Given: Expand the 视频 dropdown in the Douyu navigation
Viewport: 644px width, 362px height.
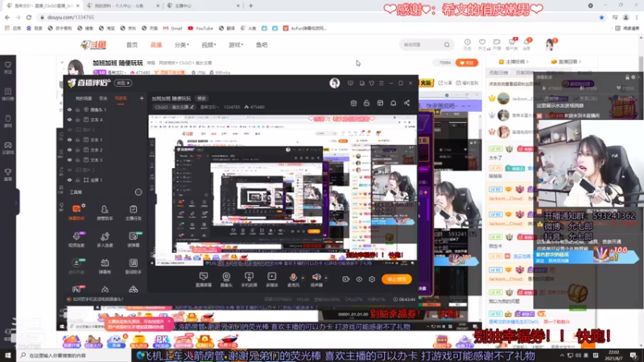Looking at the screenshot, I should (208, 45).
